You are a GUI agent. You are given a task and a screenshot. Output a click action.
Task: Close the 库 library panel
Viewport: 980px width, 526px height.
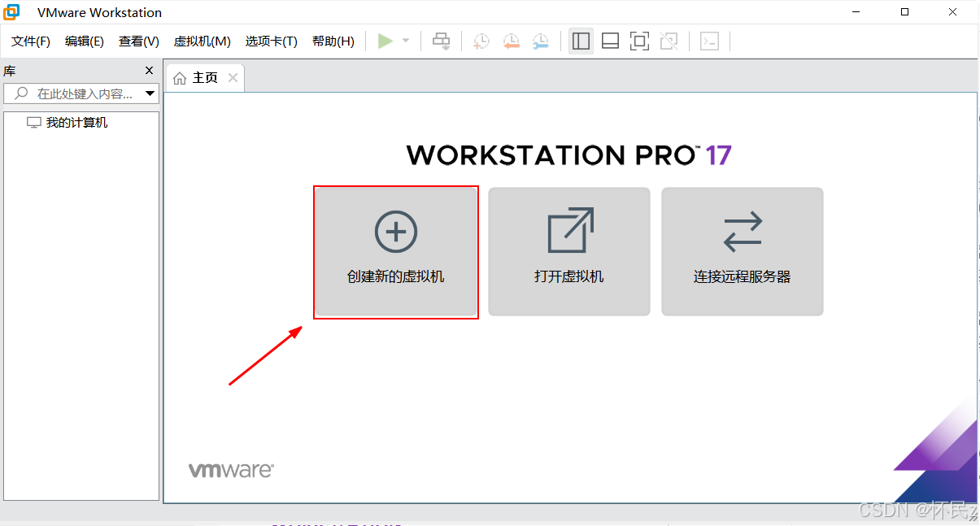(x=149, y=71)
